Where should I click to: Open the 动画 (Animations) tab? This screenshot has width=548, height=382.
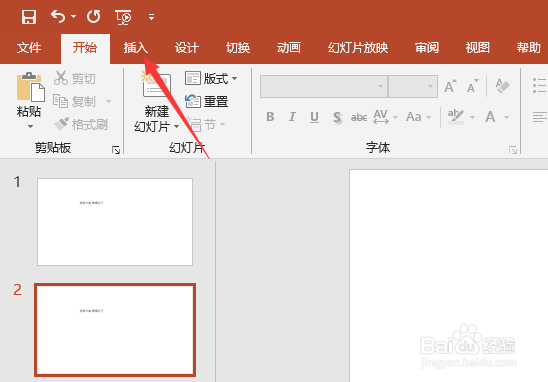(289, 48)
